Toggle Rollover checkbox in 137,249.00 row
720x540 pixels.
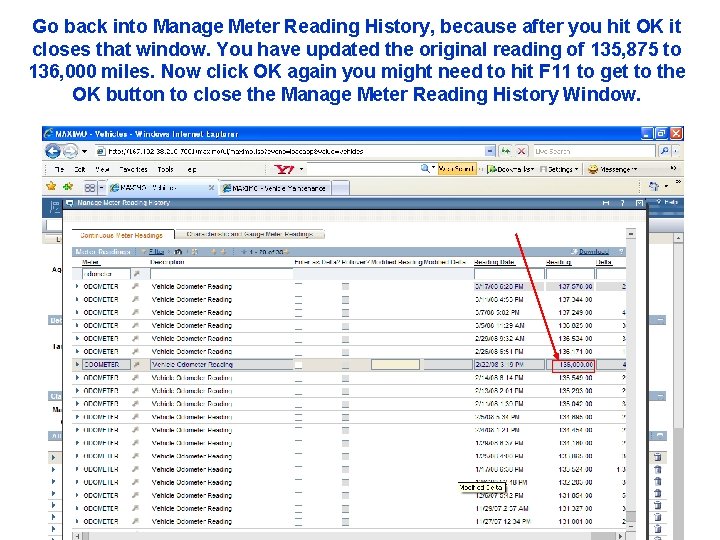pyautogui.click(x=345, y=313)
